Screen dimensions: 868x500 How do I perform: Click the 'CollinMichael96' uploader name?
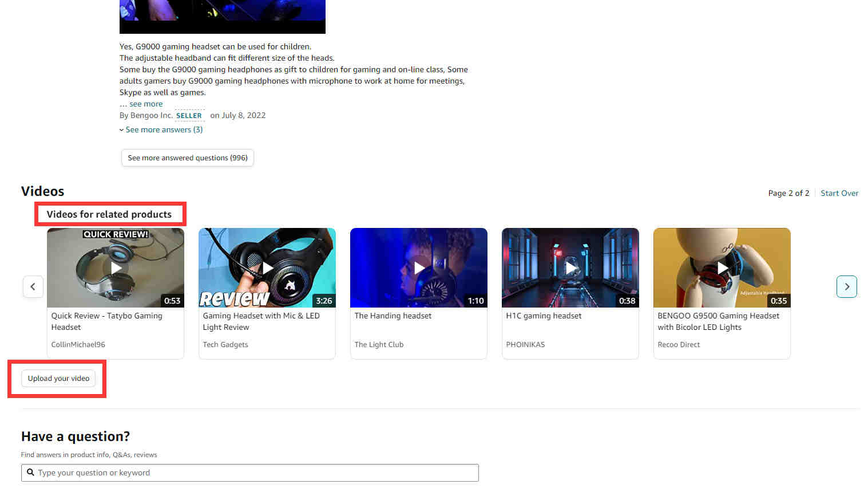pyautogui.click(x=78, y=344)
